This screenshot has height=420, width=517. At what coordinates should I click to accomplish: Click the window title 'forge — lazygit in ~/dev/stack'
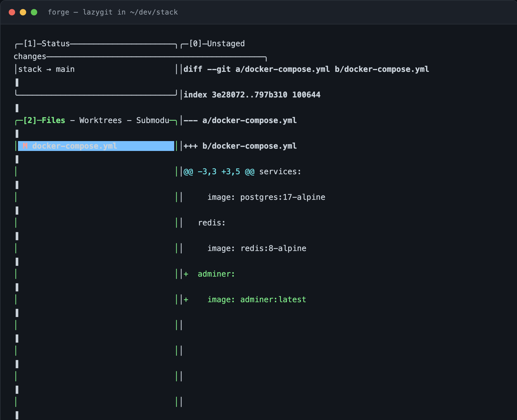pyautogui.click(x=113, y=12)
